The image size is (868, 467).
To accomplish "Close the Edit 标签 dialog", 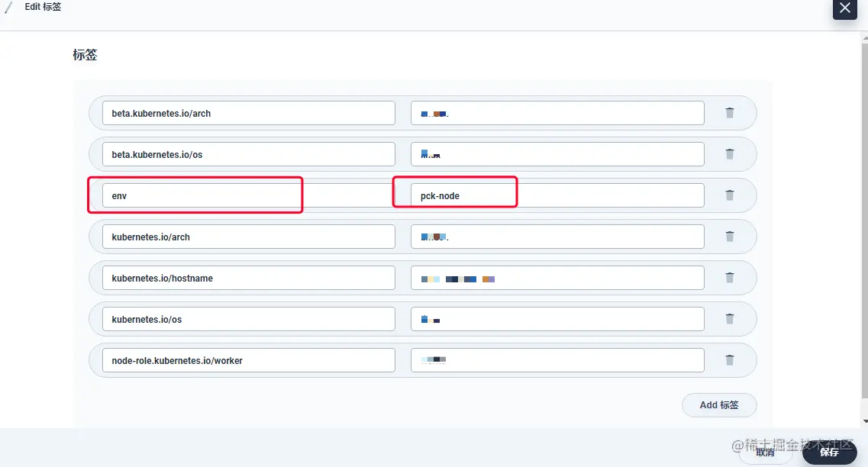I will click(845, 8).
